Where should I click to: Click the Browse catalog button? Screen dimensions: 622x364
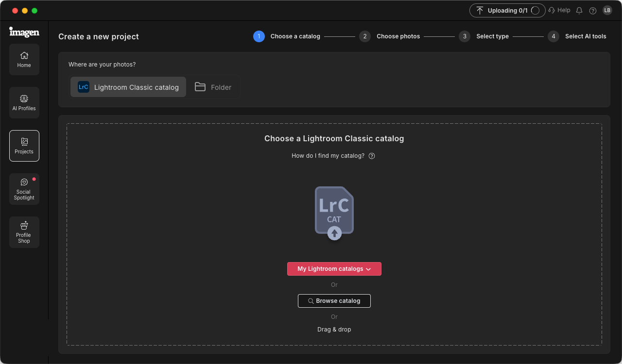334,301
